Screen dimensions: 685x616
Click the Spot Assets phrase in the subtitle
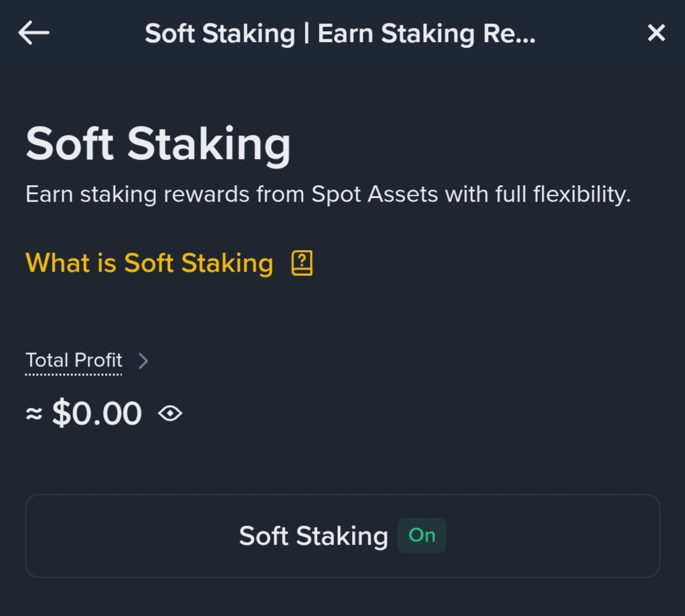tap(374, 194)
